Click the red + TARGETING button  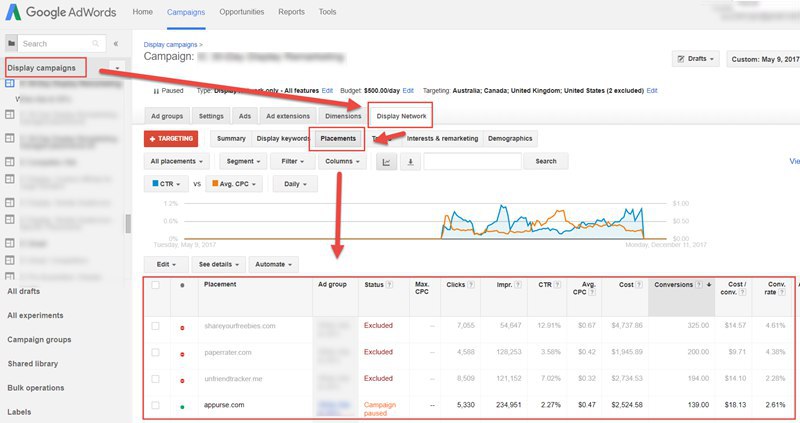(x=171, y=139)
